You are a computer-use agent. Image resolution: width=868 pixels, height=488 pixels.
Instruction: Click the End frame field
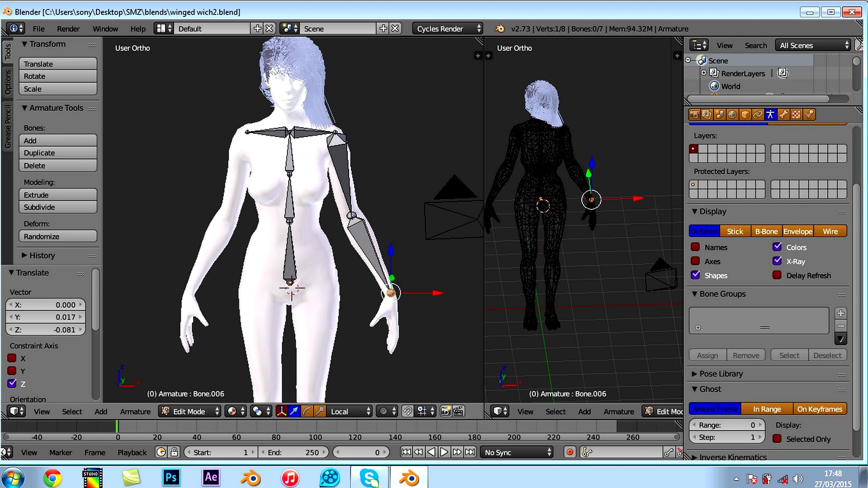click(294, 452)
